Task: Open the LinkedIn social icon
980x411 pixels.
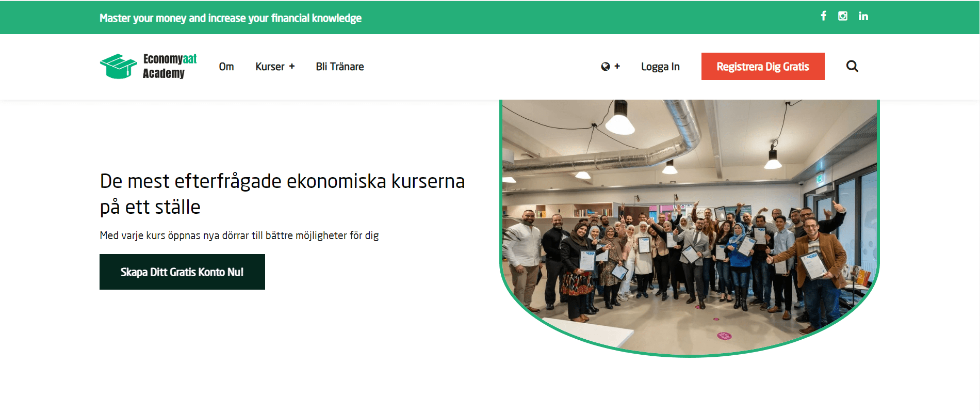Action: (x=863, y=16)
